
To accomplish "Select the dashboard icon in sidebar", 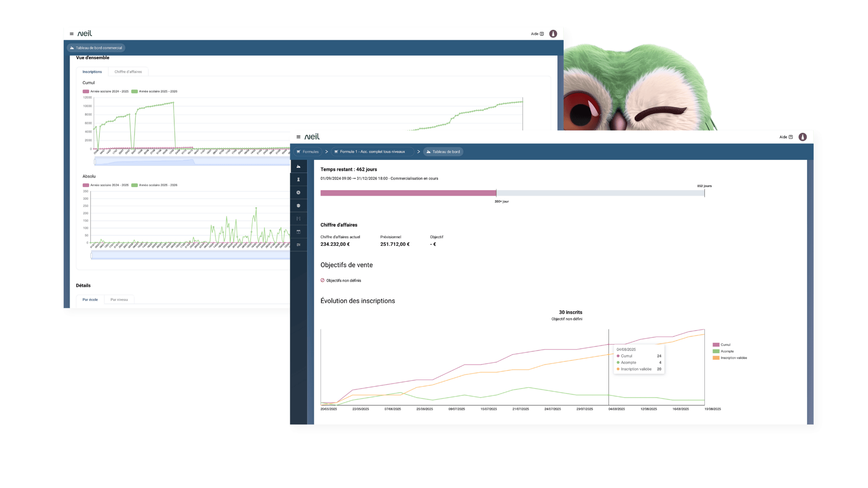I will (x=298, y=167).
